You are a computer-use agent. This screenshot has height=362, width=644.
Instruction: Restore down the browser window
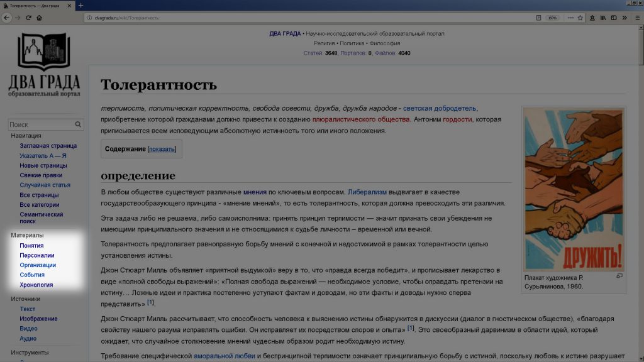635,3
